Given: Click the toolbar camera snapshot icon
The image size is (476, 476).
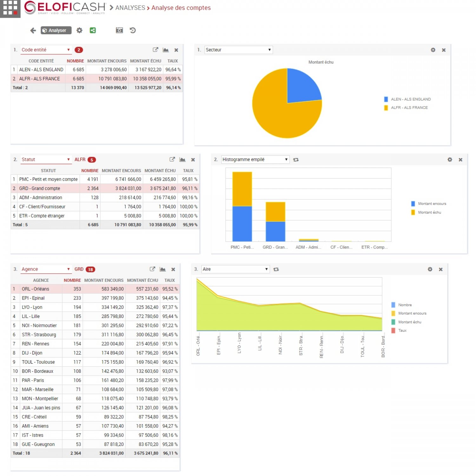Looking at the screenshot, I should 119,30.
